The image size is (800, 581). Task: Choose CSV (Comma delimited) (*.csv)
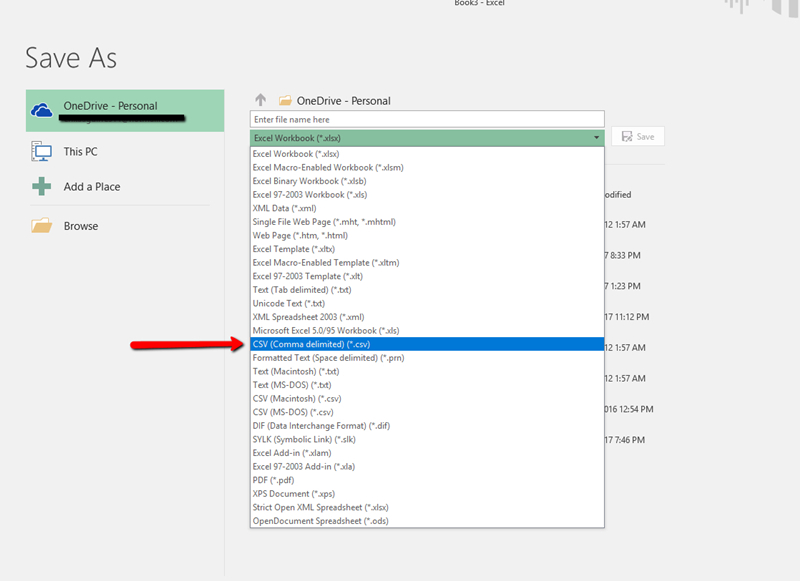tap(427, 344)
